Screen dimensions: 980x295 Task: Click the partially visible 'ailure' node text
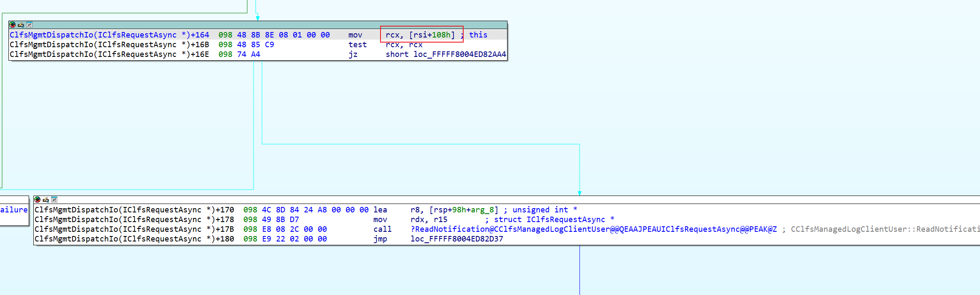click(x=14, y=210)
